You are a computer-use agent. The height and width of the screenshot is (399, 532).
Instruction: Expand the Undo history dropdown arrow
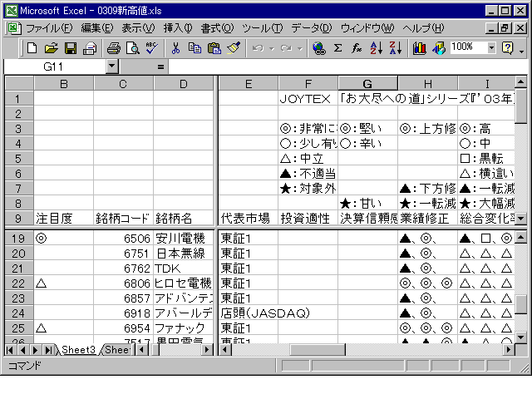[272, 49]
